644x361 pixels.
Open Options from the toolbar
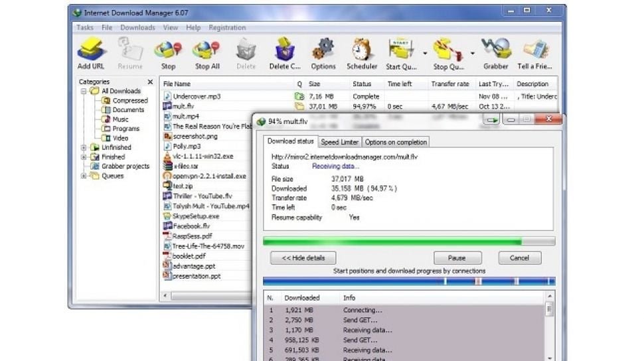[323, 49]
